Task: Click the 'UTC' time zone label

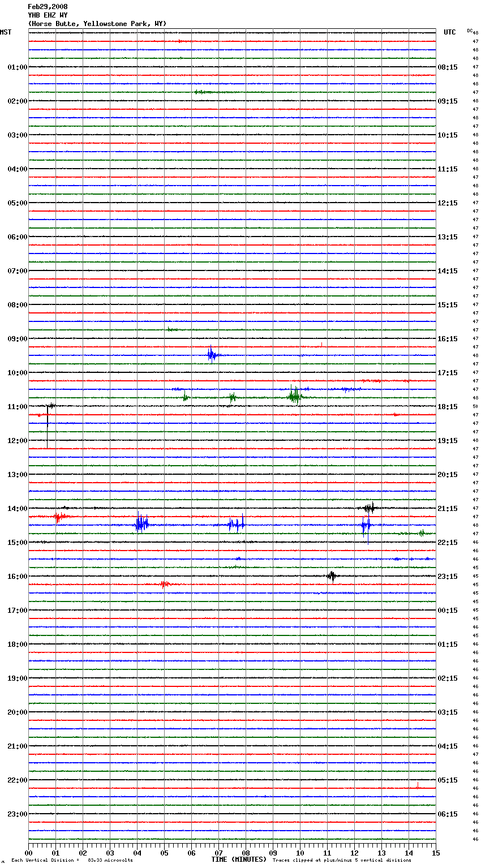Action: pyautogui.click(x=450, y=32)
